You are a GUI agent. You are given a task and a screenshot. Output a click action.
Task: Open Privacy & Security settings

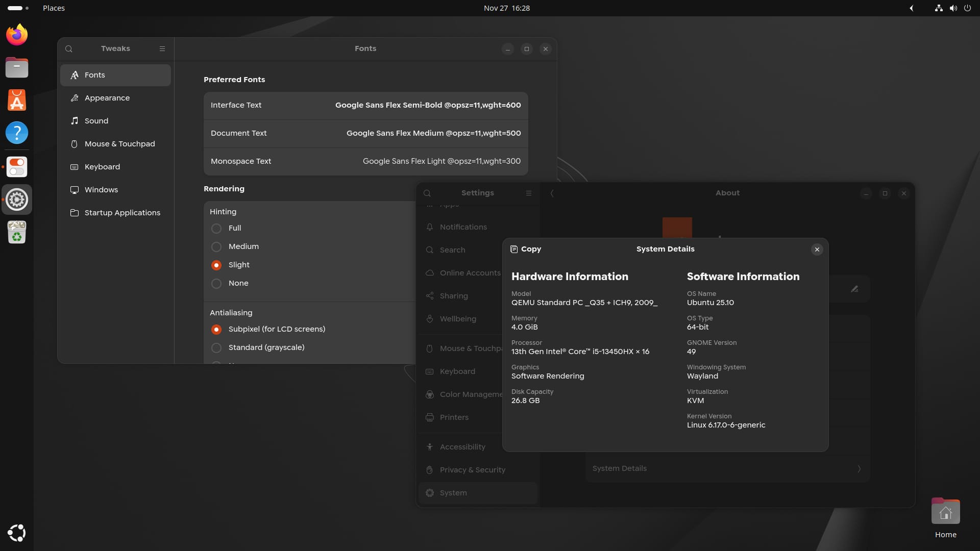click(472, 470)
